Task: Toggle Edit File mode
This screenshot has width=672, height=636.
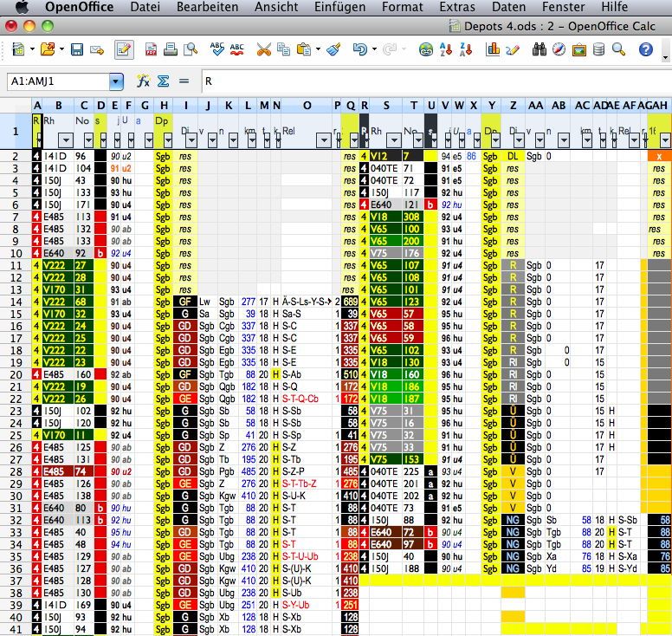Action: click(x=124, y=49)
